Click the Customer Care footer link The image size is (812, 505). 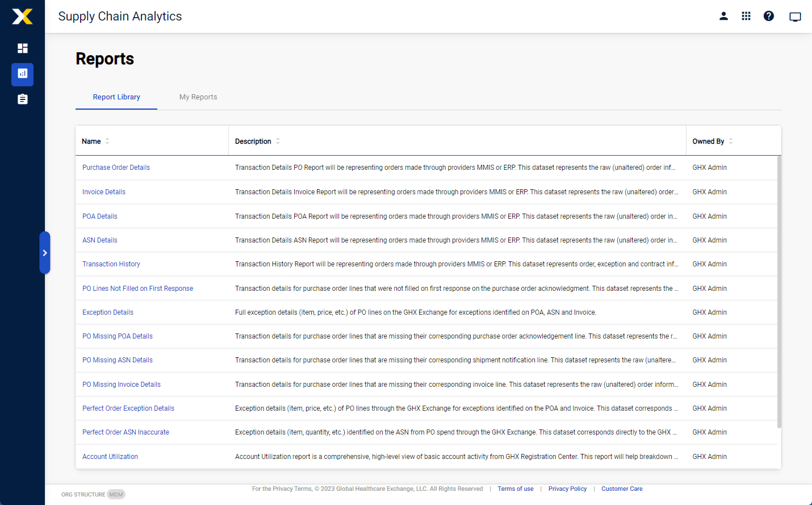[622, 489]
